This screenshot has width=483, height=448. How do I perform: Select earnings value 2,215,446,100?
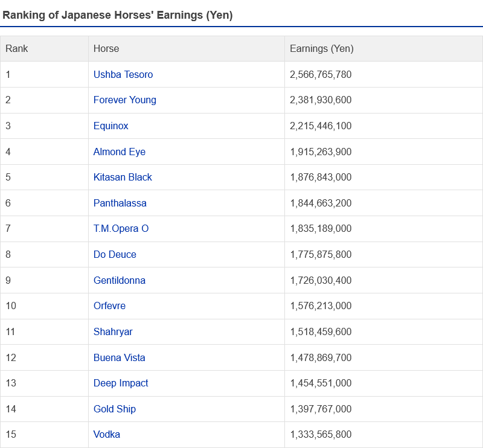321,126
